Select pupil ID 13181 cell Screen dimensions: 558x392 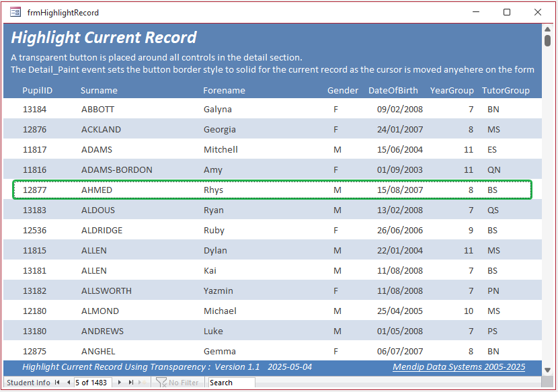click(x=34, y=270)
